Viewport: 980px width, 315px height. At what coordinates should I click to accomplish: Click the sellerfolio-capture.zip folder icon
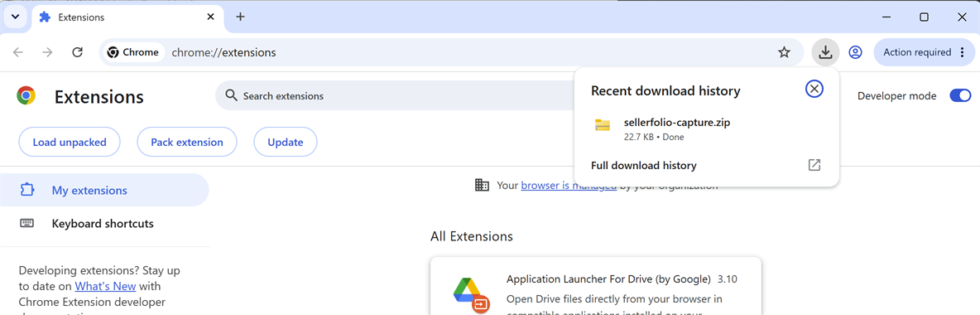[603, 124]
